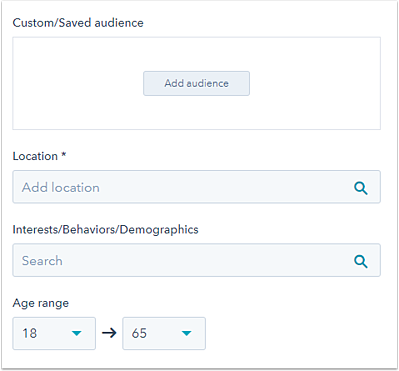Click the Custom/Saved audience label
This screenshot has height=371, width=399.
pyautogui.click(x=78, y=23)
